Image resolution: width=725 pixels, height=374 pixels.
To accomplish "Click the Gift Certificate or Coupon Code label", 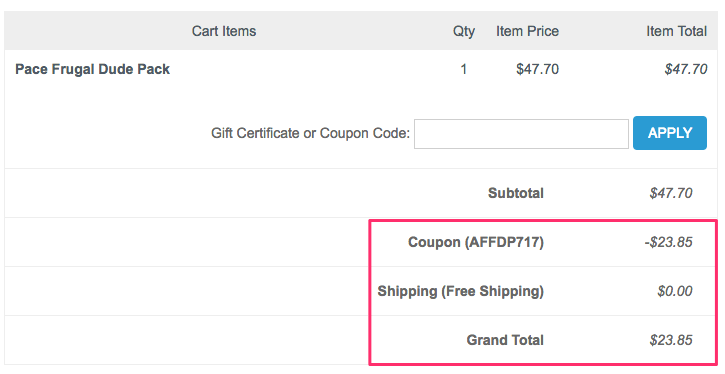I will click(x=310, y=133).
